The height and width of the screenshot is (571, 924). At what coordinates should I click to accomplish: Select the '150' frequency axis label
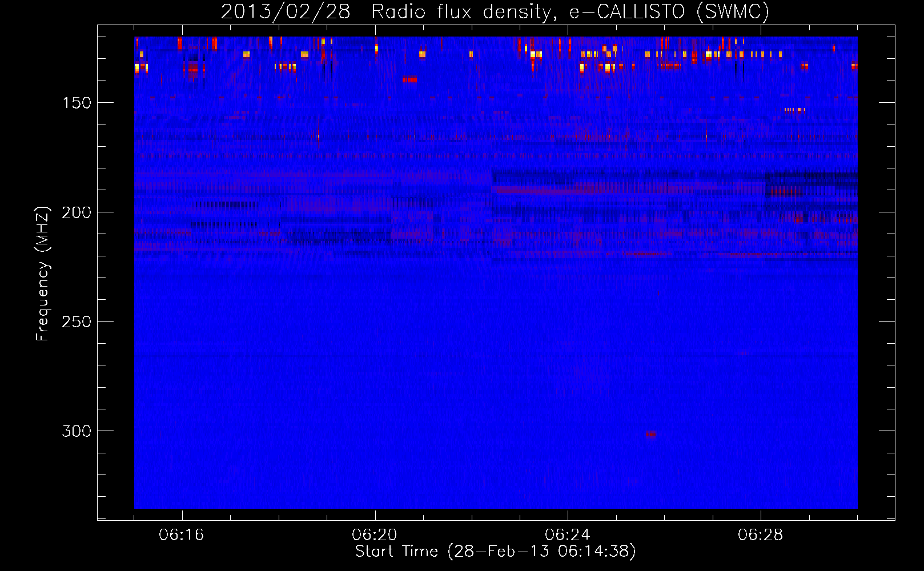[77, 103]
